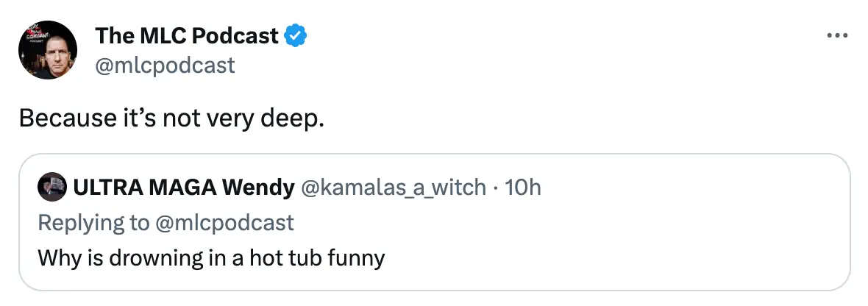Screen dimensions: 868x306
Task: Open quoted text "Why is drowning in a hot tub funny"
Action: 210,258
